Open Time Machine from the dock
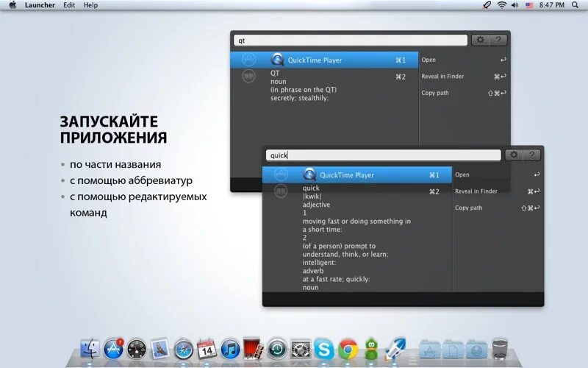 tap(277, 349)
